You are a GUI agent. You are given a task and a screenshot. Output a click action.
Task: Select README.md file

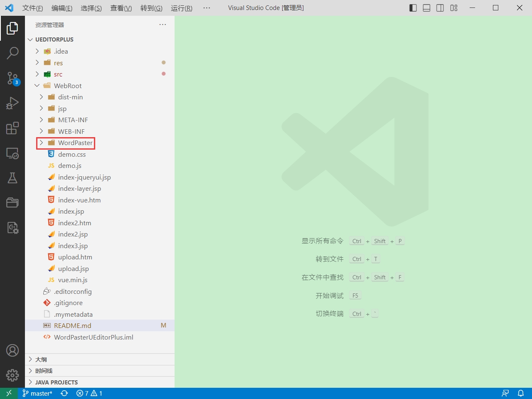click(x=100, y=325)
